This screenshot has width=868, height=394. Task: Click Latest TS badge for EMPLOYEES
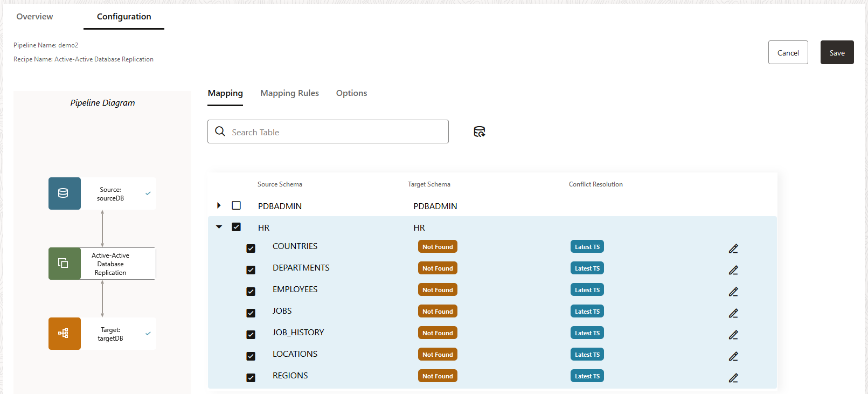[587, 289]
